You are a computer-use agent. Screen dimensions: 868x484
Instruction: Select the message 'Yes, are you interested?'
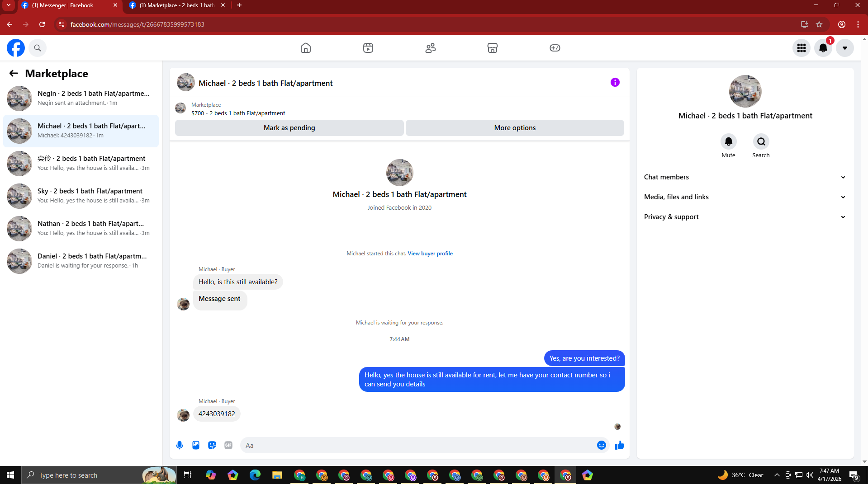pyautogui.click(x=584, y=358)
